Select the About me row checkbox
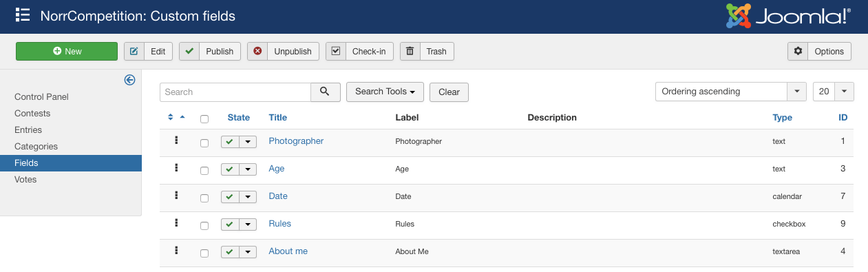This screenshot has height=272, width=868. coord(204,253)
